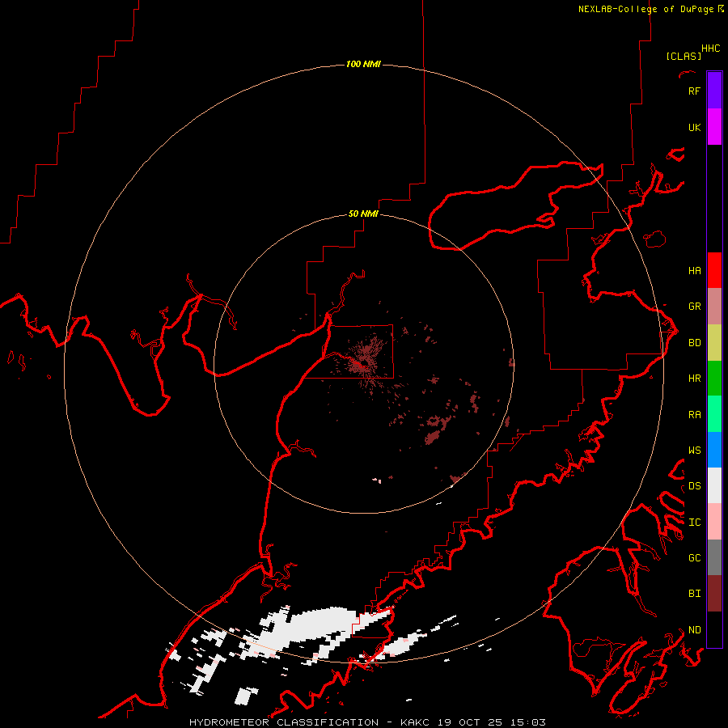Image resolution: width=728 pixels, height=728 pixels.
Task: Click the 'RF' legend label
Action: pos(694,91)
